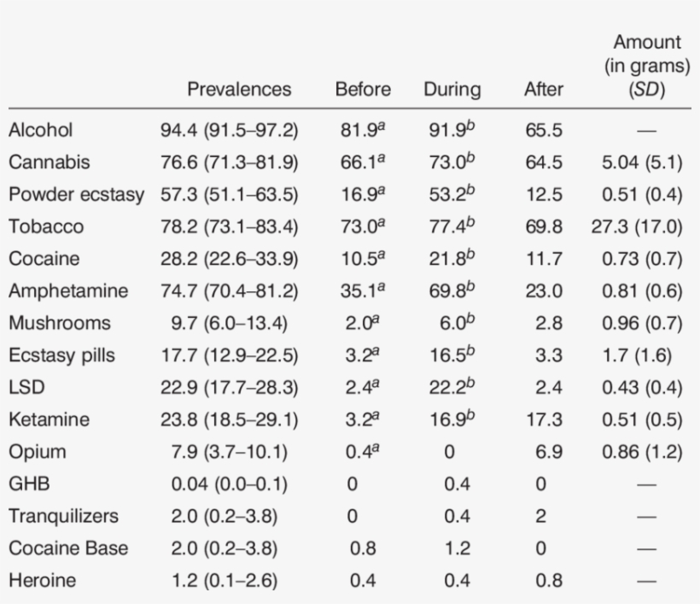Viewport: 700px width, 604px height.
Task: Click the Opium row label
Action: (x=37, y=452)
